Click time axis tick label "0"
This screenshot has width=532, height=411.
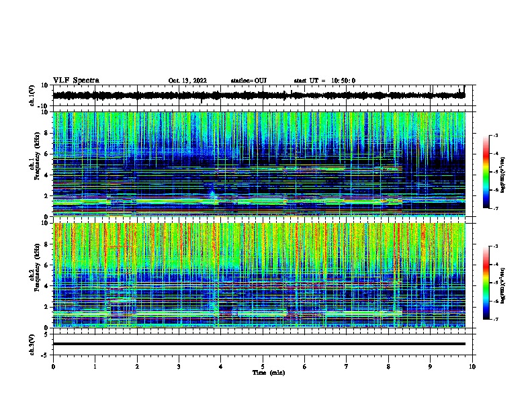(53, 367)
